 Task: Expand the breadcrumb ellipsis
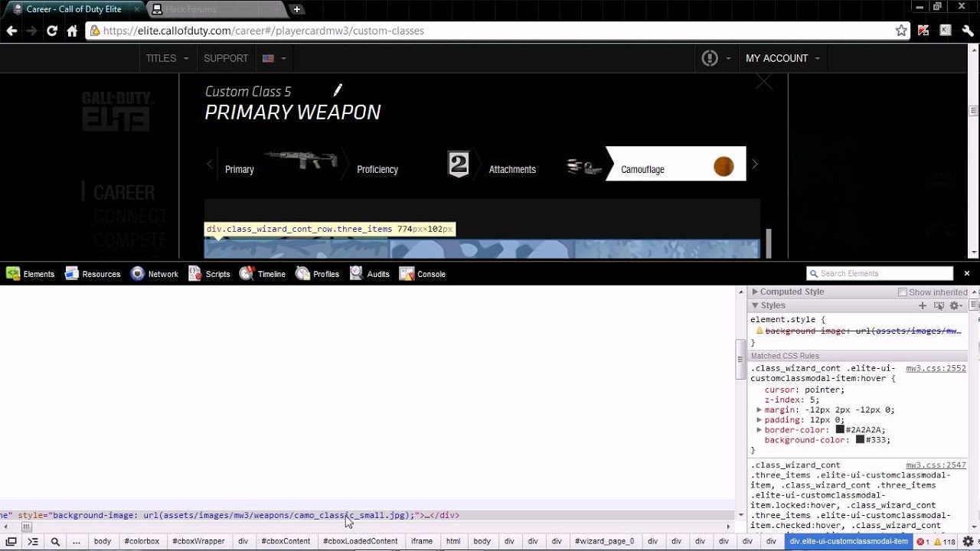[x=77, y=541]
